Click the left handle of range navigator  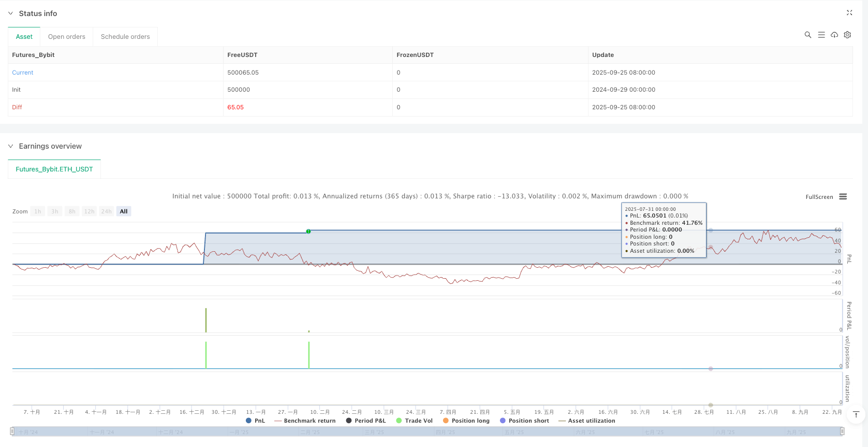(x=12, y=431)
